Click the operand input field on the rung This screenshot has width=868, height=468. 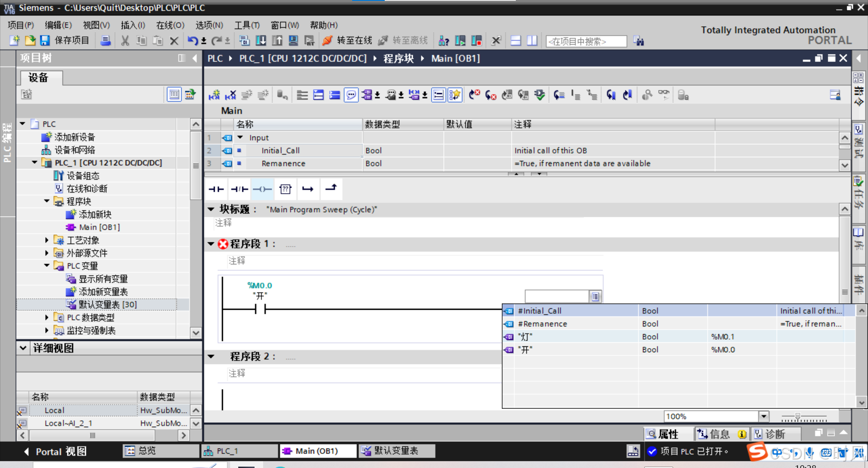point(557,297)
